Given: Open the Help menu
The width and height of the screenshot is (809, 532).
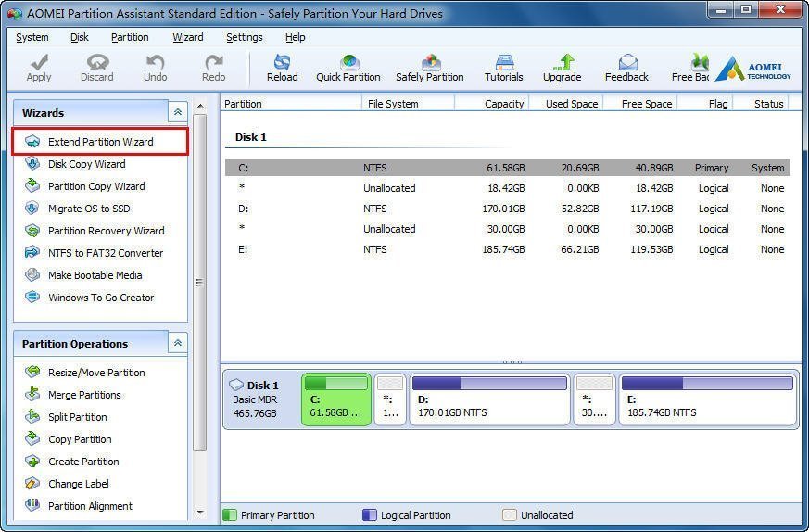Looking at the screenshot, I should click(x=295, y=37).
